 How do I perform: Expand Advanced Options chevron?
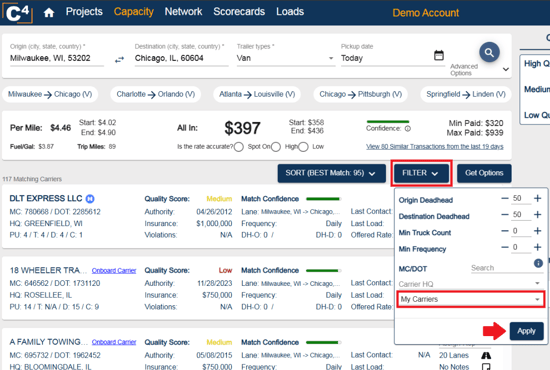[x=505, y=69]
